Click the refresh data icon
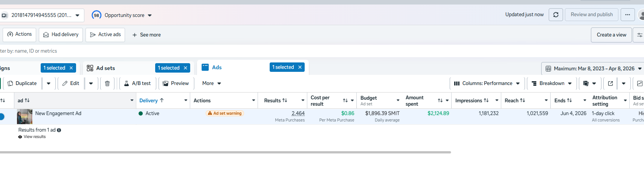The width and height of the screenshot is (644, 173). [556, 15]
